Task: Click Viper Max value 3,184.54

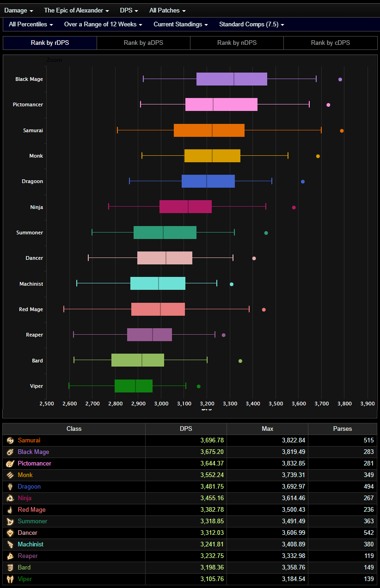Action: point(293,579)
